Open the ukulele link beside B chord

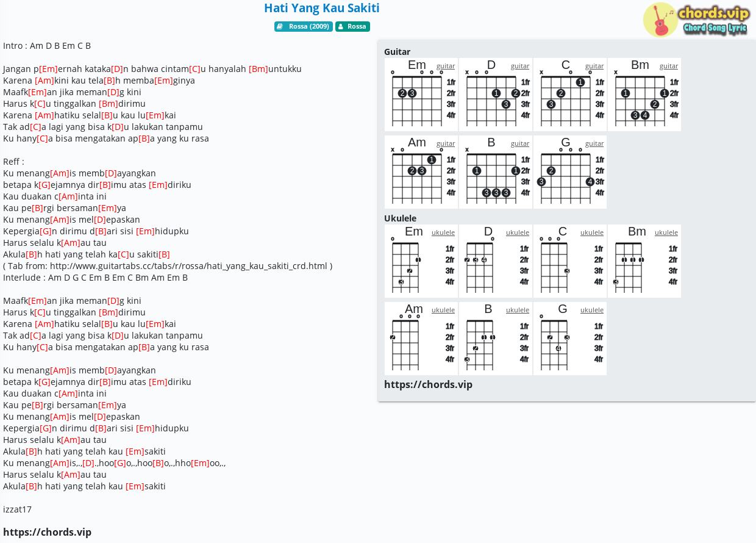click(x=518, y=310)
